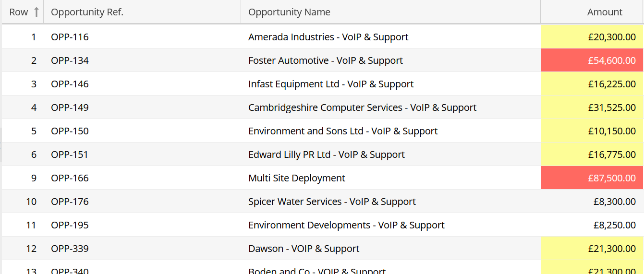Select Spicer Water Services opportunity

(332, 202)
